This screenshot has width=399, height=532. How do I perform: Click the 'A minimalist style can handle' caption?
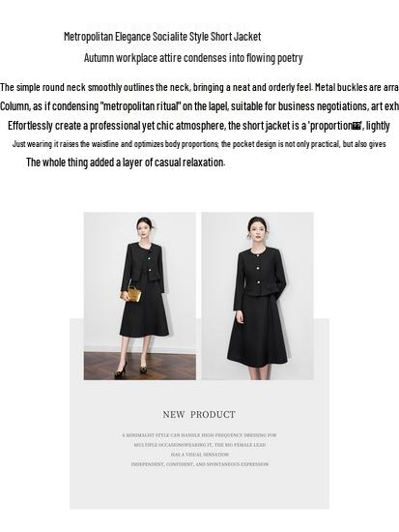[x=199, y=435]
